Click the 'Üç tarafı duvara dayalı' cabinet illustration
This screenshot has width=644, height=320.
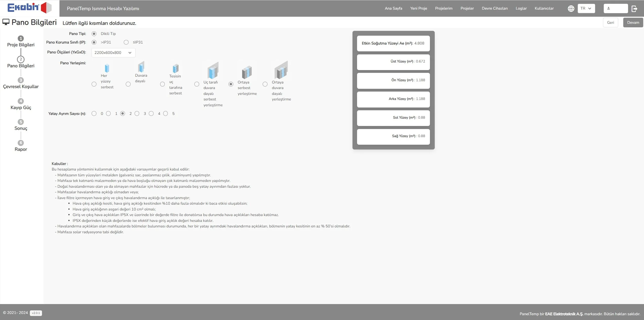pos(213,71)
